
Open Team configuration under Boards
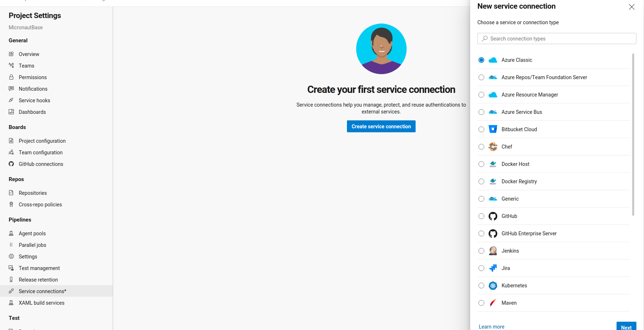tap(56, 152)
